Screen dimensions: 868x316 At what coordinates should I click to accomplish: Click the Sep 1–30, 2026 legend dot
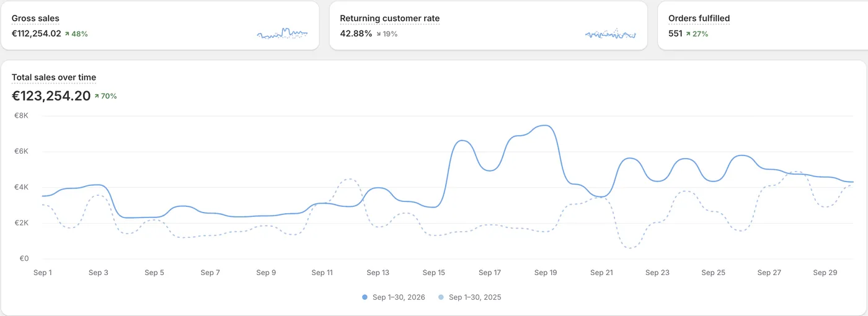coord(365,297)
